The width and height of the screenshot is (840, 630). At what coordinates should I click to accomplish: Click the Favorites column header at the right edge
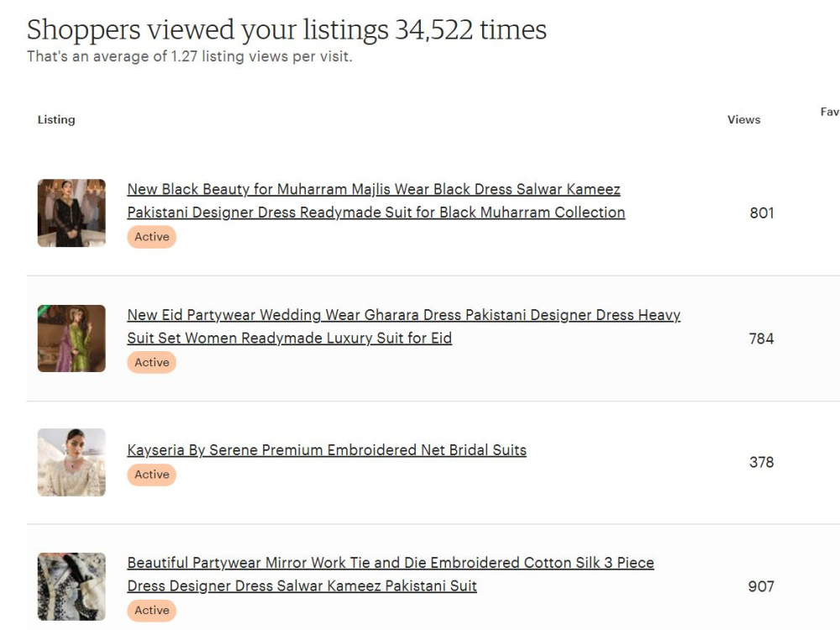point(830,112)
